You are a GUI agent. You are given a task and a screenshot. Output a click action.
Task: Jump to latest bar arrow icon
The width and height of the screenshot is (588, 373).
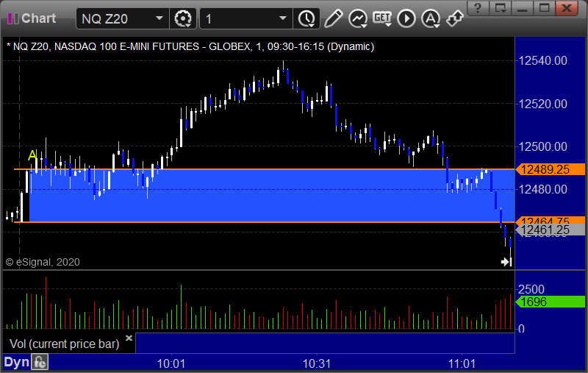click(506, 262)
